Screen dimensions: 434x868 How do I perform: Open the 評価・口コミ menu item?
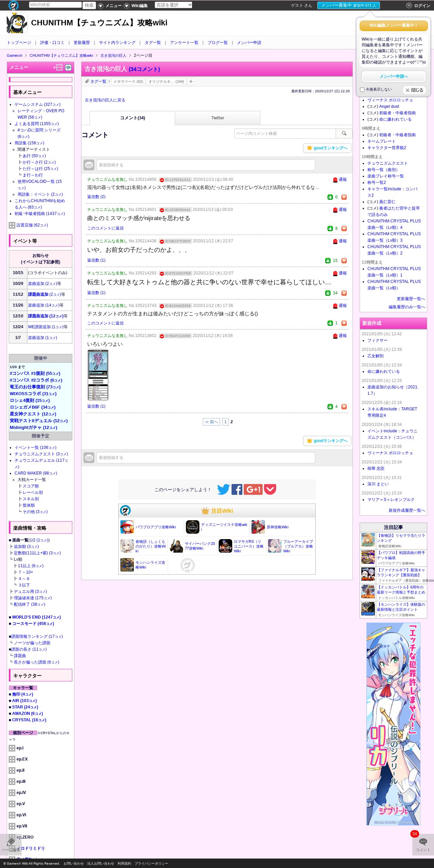tap(52, 43)
